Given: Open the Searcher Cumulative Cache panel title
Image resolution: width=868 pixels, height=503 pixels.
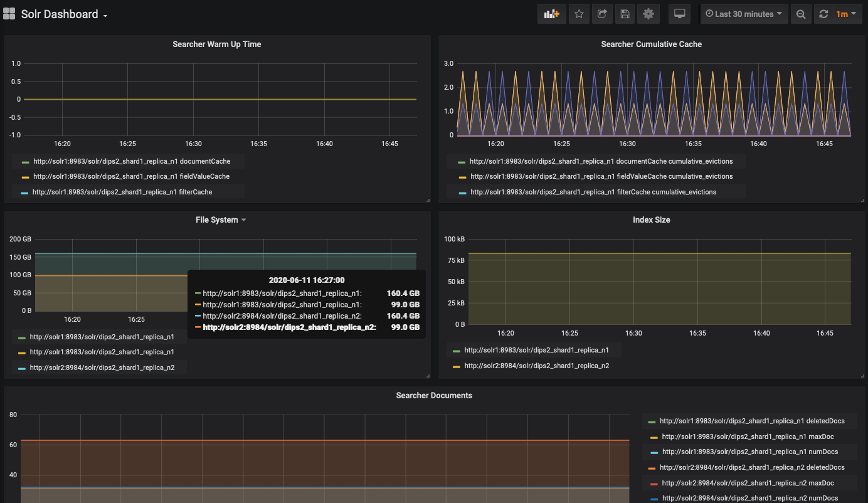Looking at the screenshot, I should pyautogui.click(x=651, y=45).
